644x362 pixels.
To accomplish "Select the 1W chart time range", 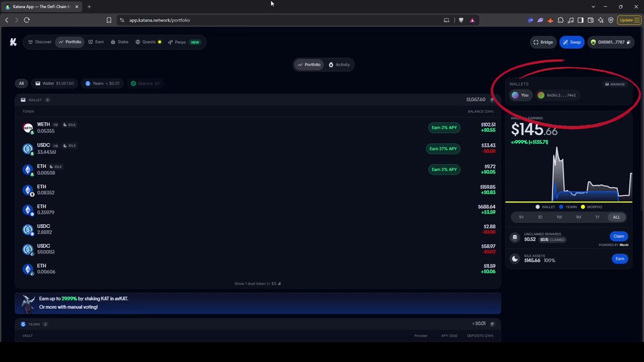I will 559,217.
